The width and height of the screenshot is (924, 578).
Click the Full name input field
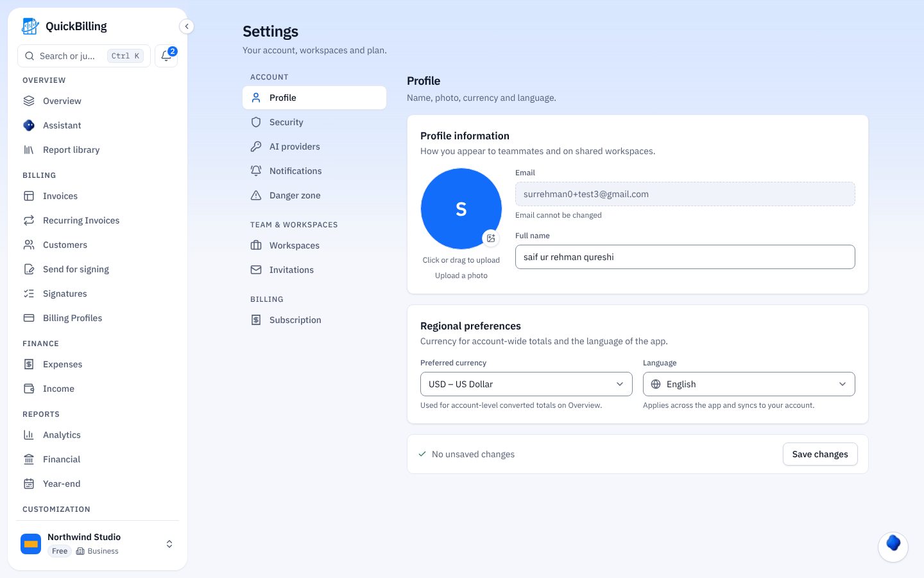(x=685, y=257)
